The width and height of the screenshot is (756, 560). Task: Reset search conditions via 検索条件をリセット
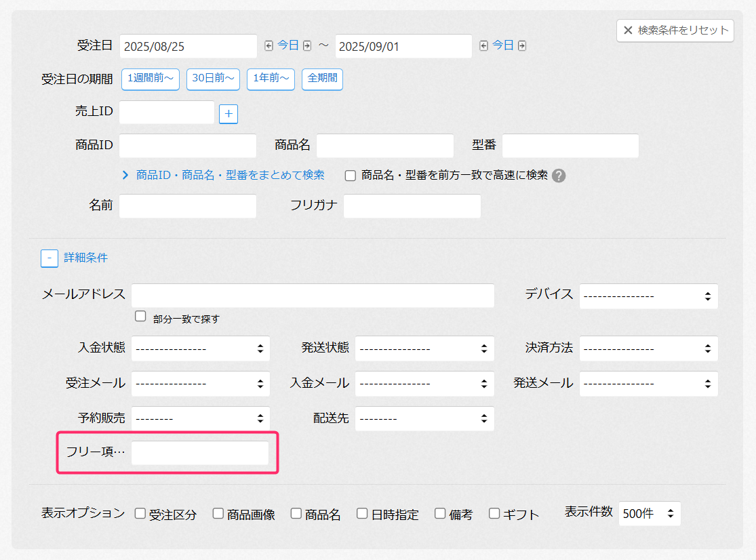coord(675,31)
